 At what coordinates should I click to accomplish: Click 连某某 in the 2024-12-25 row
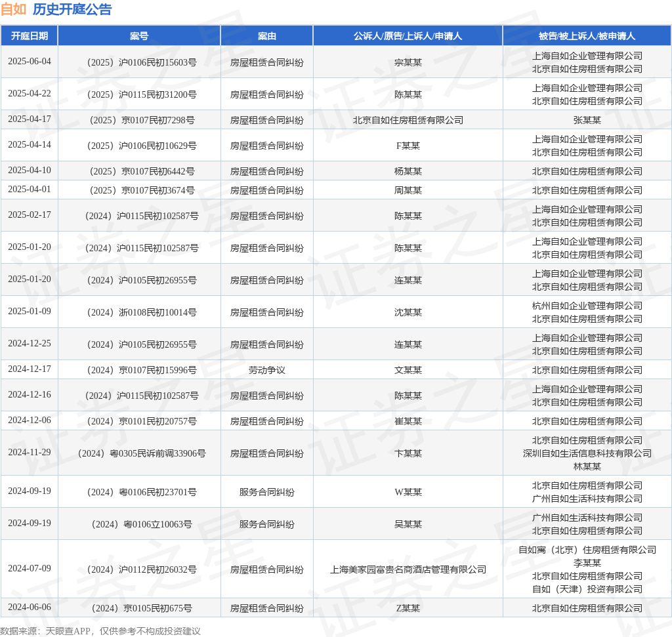point(408,345)
